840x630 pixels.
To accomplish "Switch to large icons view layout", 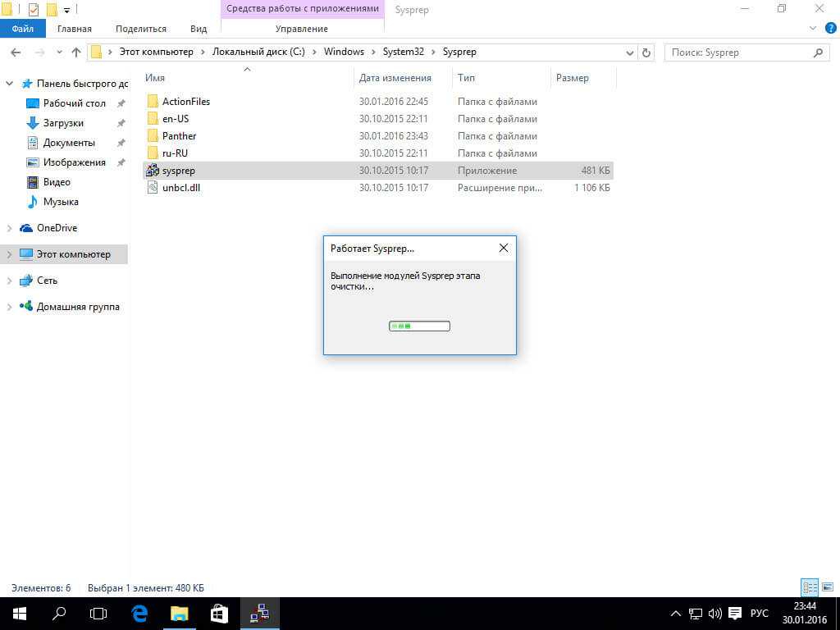I will [827, 587].
